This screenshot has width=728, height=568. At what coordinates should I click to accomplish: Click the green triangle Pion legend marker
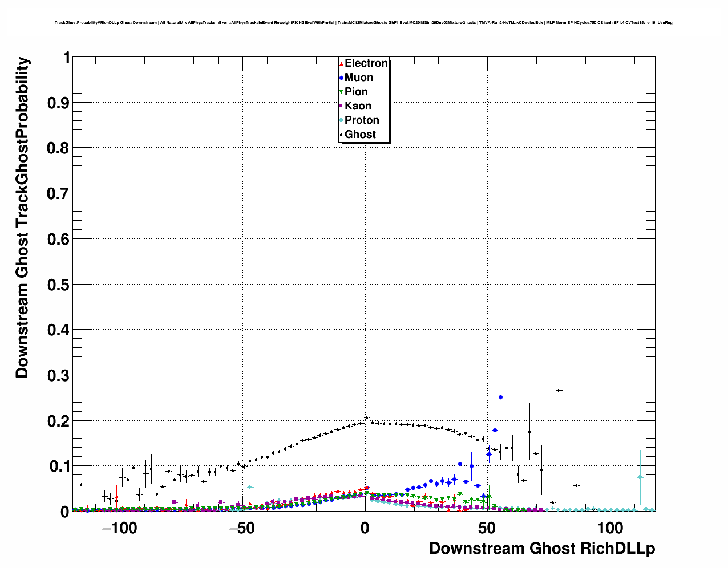[341, 92]
